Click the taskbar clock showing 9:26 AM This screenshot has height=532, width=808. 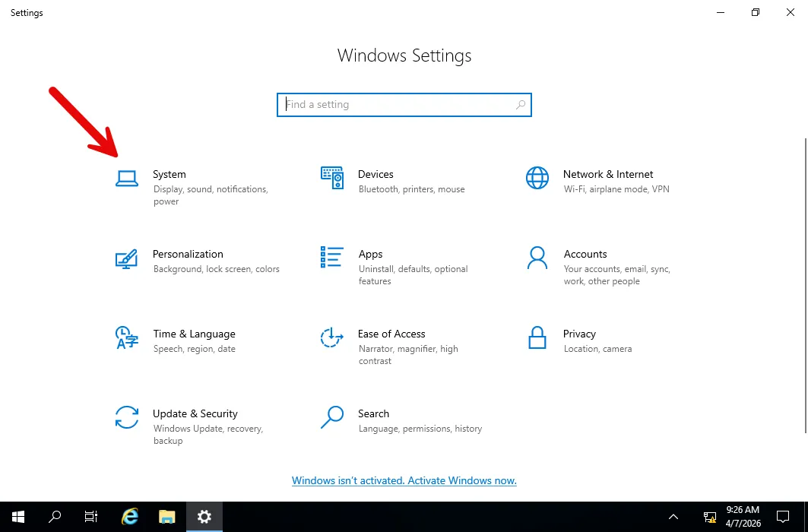[743, 517]
